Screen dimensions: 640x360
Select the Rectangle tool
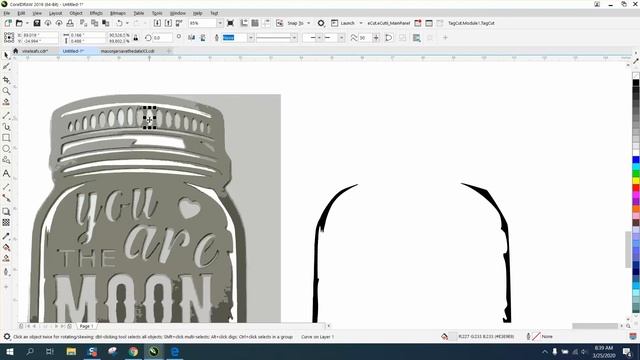pyautogui.click(x=6, y=138)
